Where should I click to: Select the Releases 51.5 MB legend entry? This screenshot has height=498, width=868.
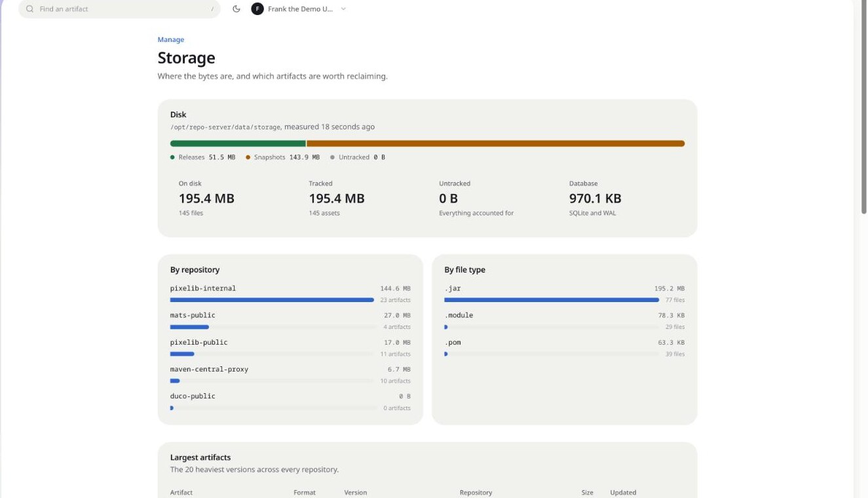[202, 157]
